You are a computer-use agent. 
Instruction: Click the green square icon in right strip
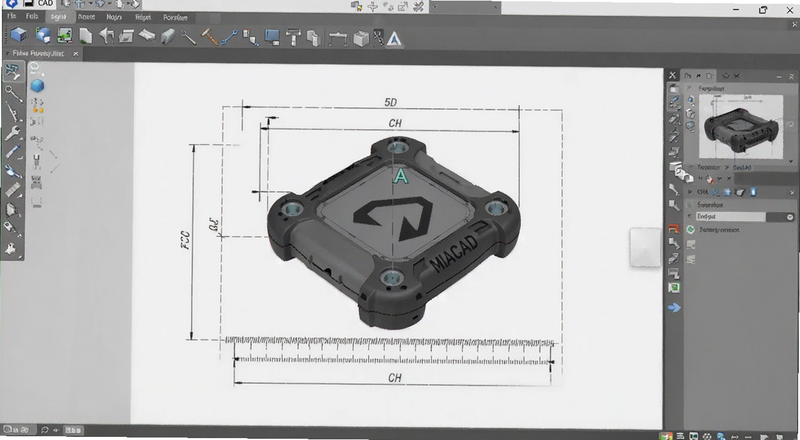pyautogui.click(x=674, y=288)
